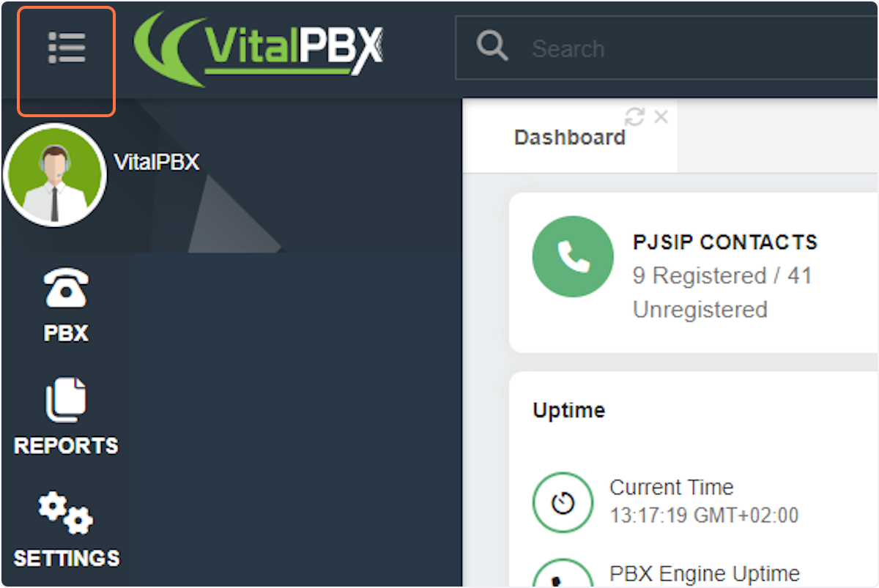Viewport: 879px width, 588px height.
Task: Select the 13:17:19 GMT+02:00 time value
Action: 704,516
